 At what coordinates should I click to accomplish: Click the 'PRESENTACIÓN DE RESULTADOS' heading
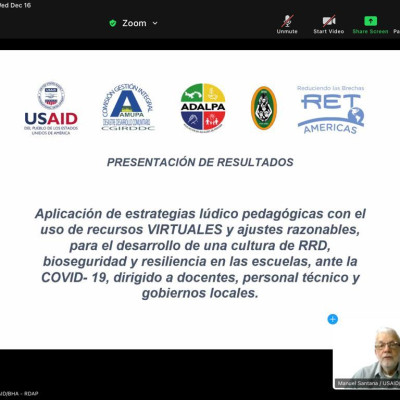pos(200,162)
